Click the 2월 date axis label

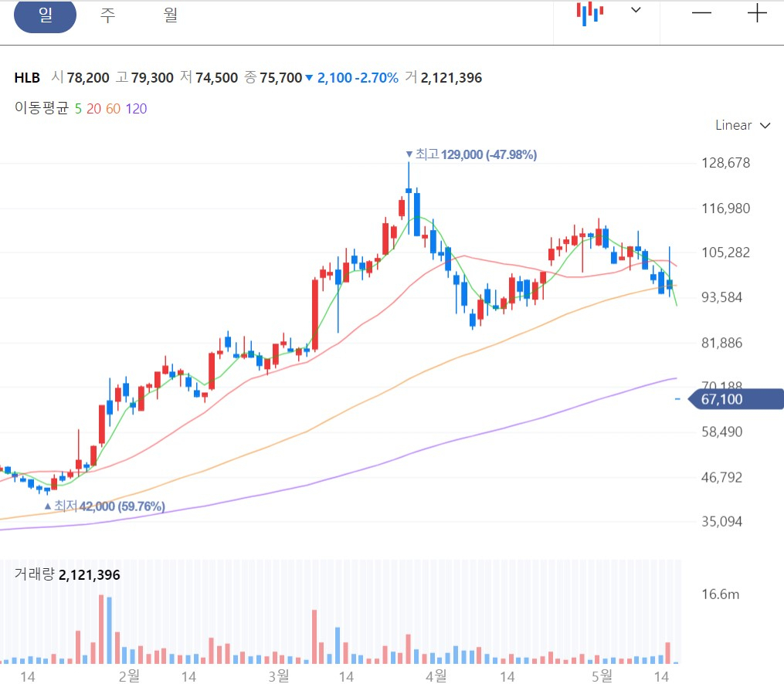(129, 676)
